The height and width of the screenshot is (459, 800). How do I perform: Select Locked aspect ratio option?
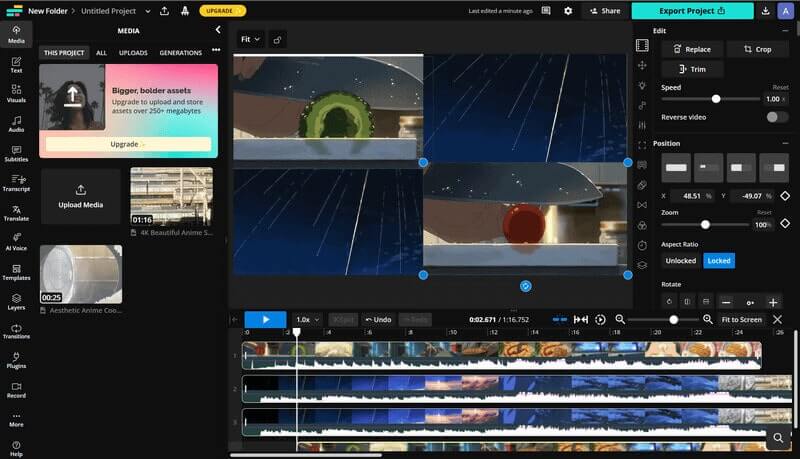(718, 261)
